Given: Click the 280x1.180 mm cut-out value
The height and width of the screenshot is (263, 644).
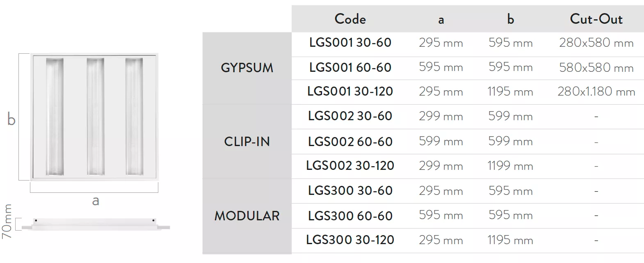Looking at the screenshot, I should pos(596,91).
